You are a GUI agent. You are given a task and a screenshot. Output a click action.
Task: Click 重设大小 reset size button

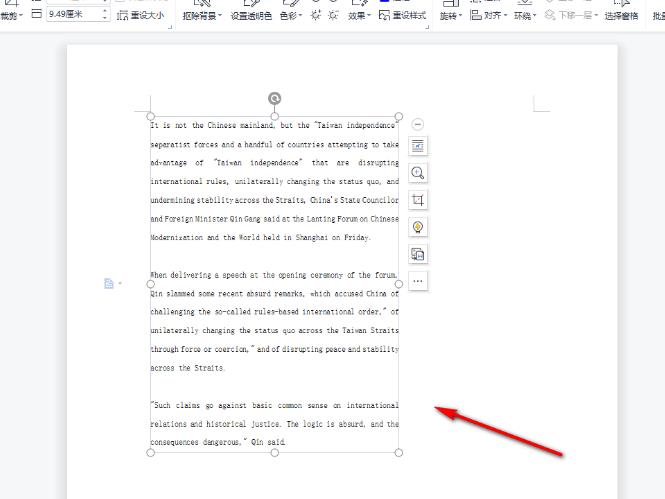coord(140,16)
